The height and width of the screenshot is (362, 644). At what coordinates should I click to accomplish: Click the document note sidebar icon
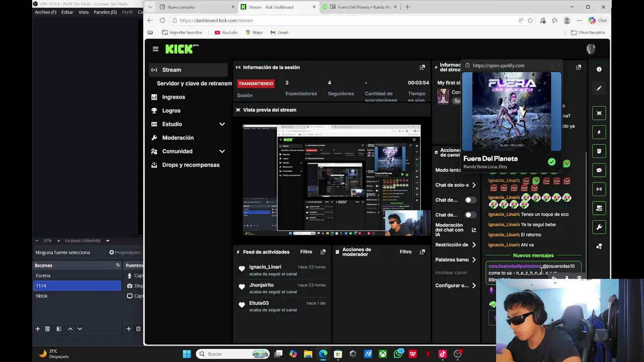599,151
